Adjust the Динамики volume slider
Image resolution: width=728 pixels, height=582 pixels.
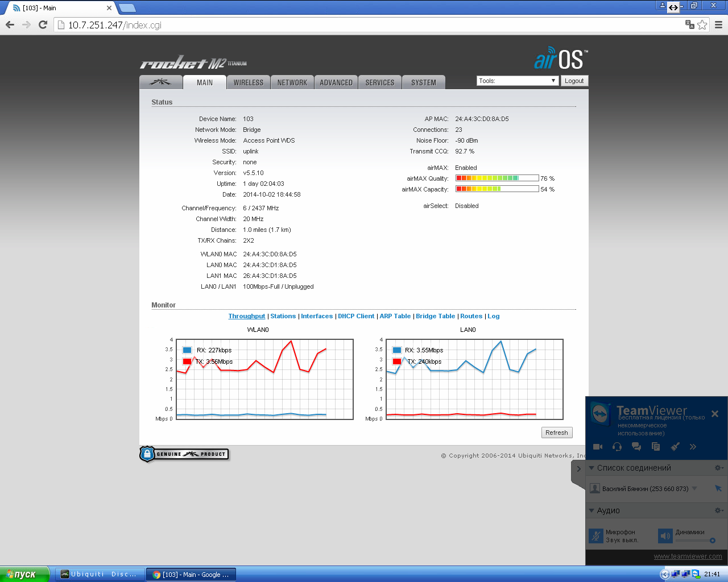click(695, 541)
